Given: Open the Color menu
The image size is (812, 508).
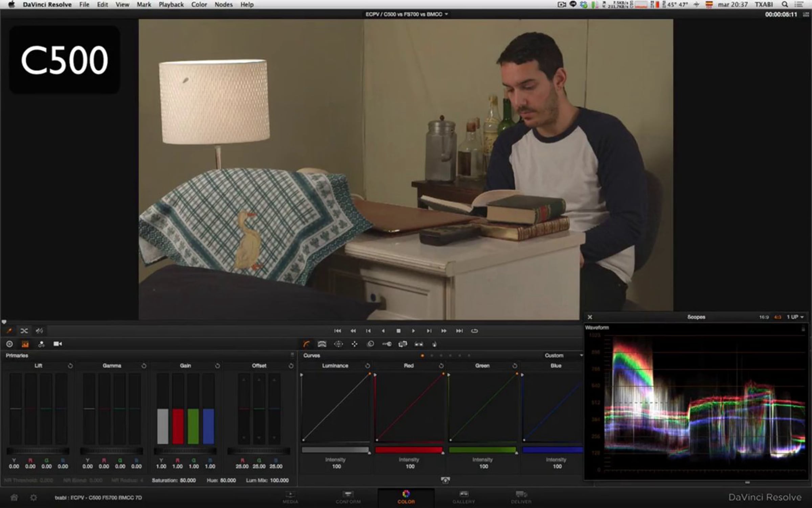Looking at the screenshot, I should (x=199, y=4).
